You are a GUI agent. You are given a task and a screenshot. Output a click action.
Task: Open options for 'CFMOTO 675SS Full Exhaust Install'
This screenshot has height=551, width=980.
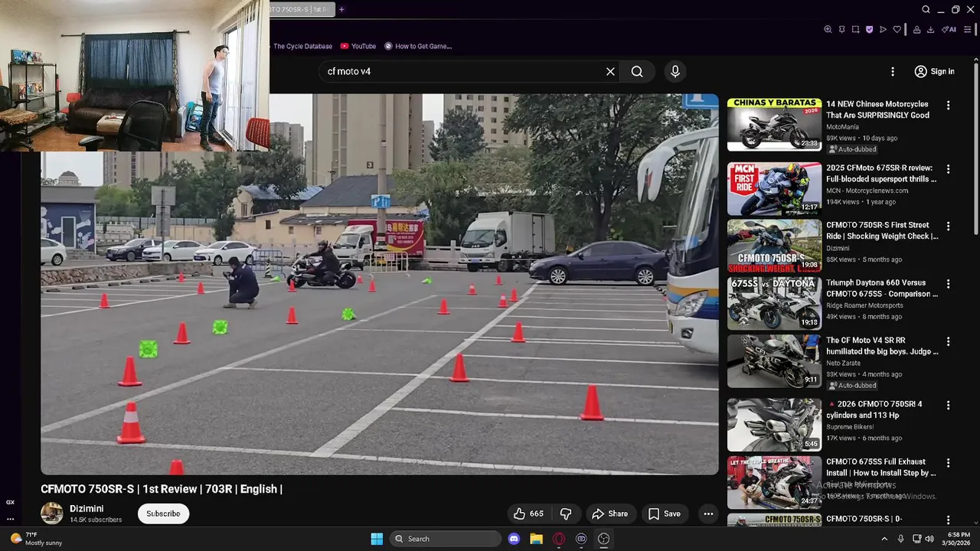(x=948, y=463)
